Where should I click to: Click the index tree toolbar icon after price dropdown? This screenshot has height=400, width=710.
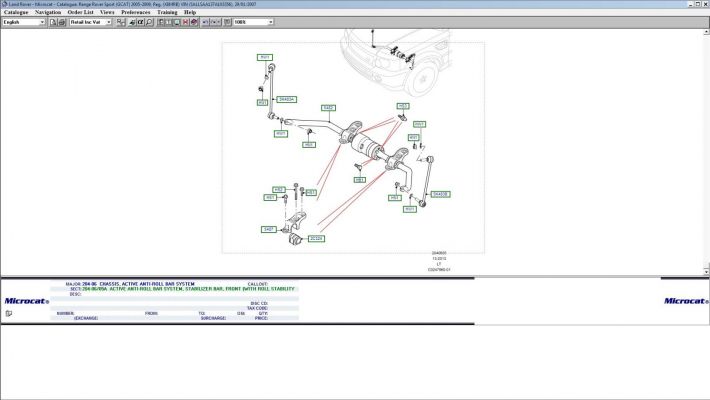(x=121, y=22)
